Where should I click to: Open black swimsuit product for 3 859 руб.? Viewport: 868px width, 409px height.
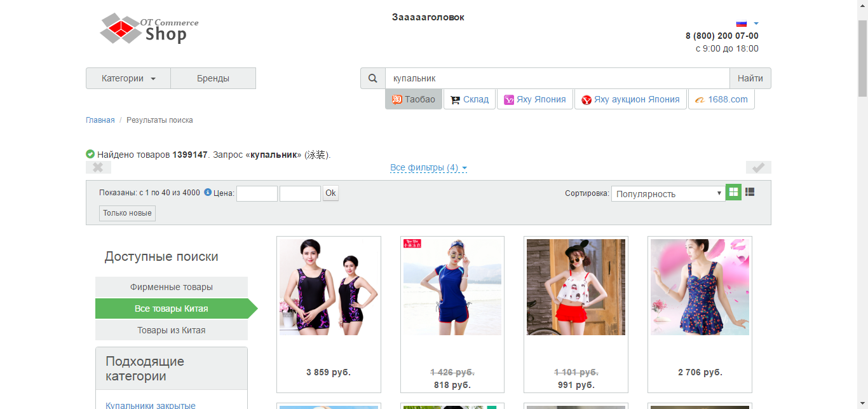point(329,314)
